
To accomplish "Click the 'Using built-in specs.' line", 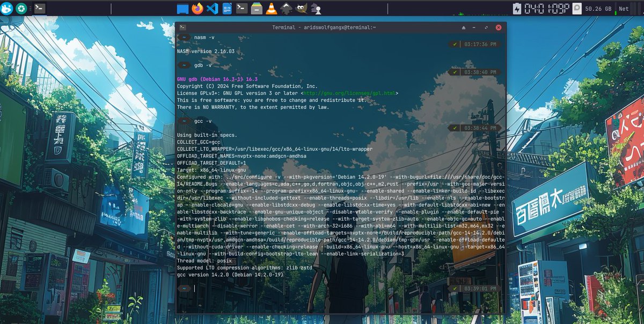I will pyautogui.click(x=207, y=135).
